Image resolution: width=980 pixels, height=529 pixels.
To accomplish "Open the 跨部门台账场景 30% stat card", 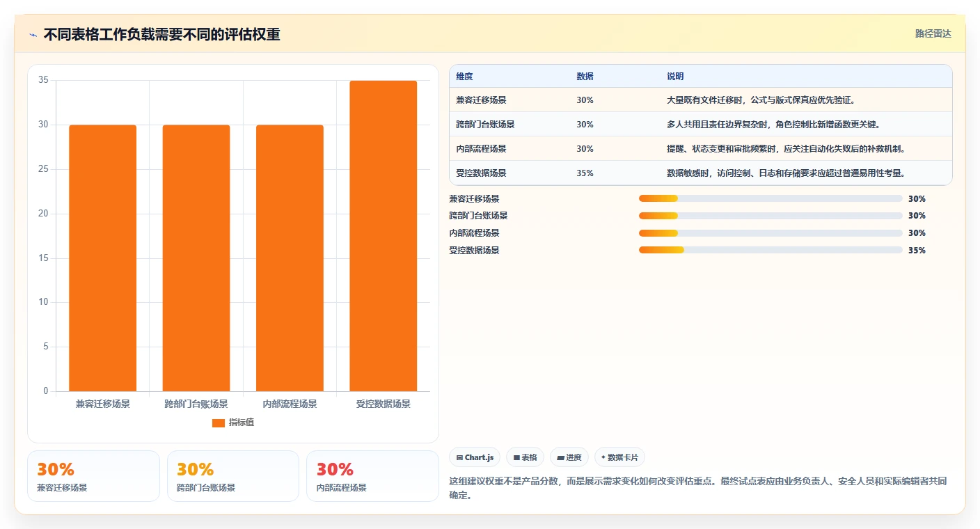I will tap(233, 476).
